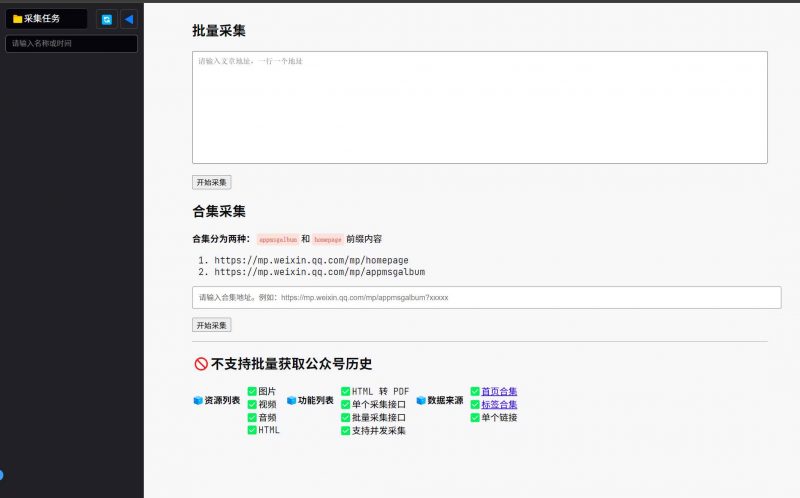800x498 pixels.
Task: Click the green checkmark next to HTML 转 PDF
Action: [x=346, y=391]
